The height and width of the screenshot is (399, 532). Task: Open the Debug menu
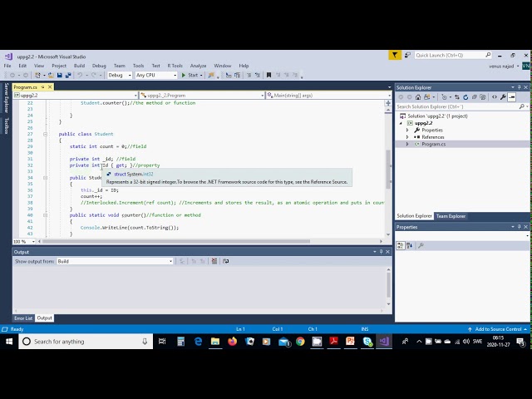pos(99,66)
